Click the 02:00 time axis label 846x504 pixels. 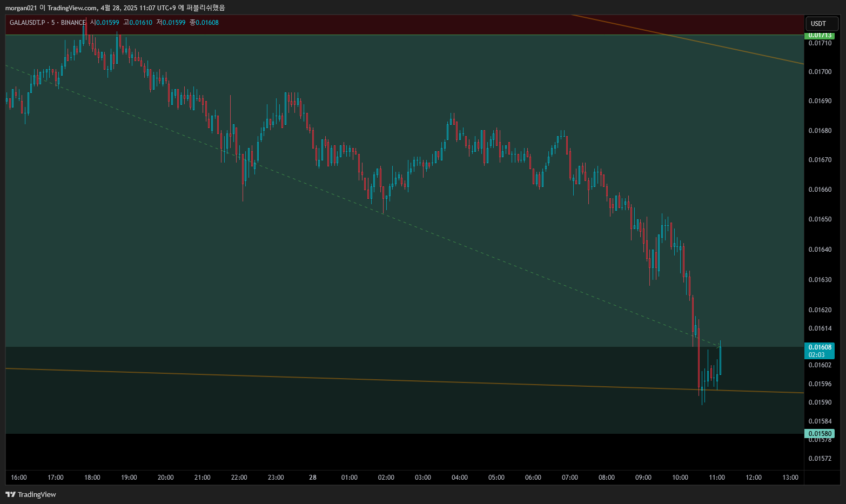pyautogui.click(x=386, y=478)
